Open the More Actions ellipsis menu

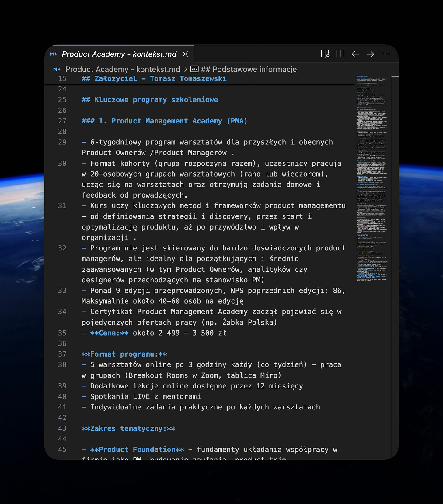point(386,54)
